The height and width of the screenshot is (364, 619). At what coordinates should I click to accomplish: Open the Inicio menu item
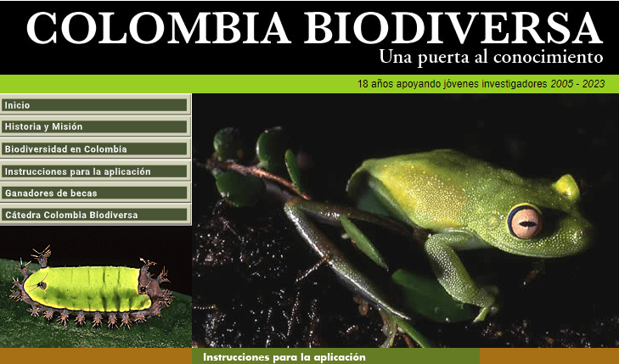pyautogui.click(x=94, y=105)
